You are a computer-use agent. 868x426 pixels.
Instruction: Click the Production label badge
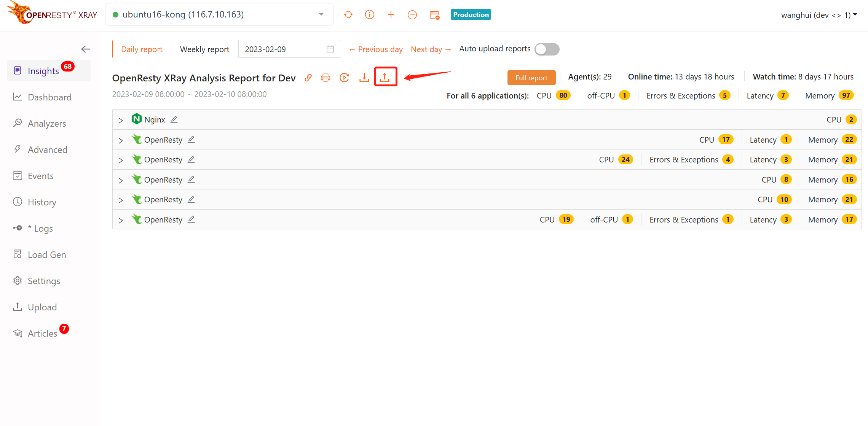point(471,14)
